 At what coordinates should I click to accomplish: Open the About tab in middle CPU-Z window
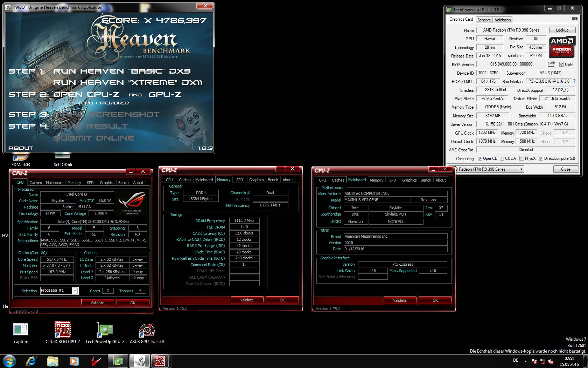click(x=288, y=180)
